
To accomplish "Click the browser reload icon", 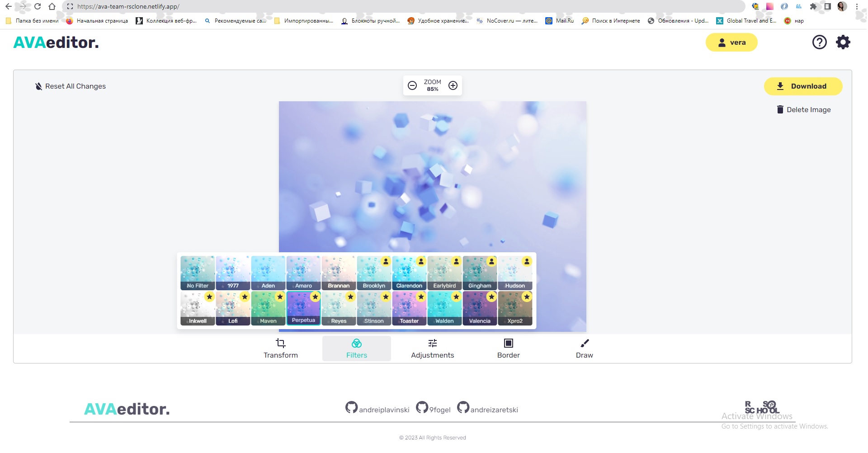I will (x=38, y=6).
